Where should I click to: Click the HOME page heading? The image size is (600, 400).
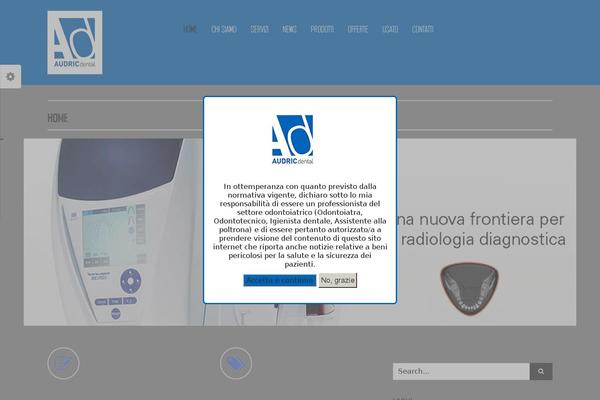57,118
